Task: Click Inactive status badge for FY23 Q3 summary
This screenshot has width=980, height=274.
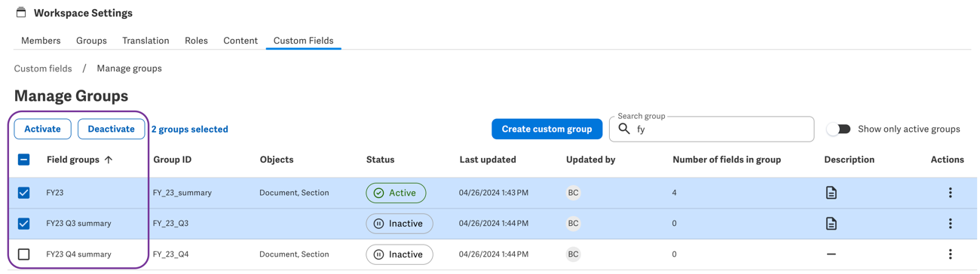Action: point(400,224)
